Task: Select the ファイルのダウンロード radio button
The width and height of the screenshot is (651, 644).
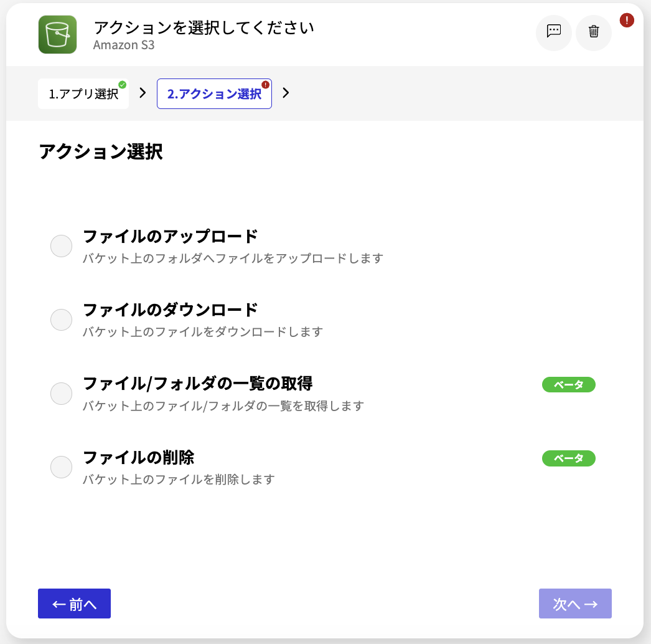Action: [x=61, y=320]
